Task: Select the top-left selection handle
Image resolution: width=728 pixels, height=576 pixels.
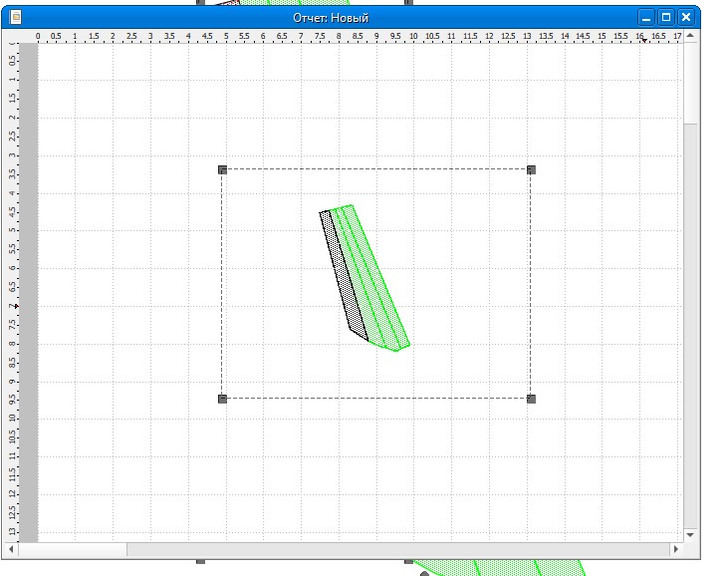Action: (222, 169)
